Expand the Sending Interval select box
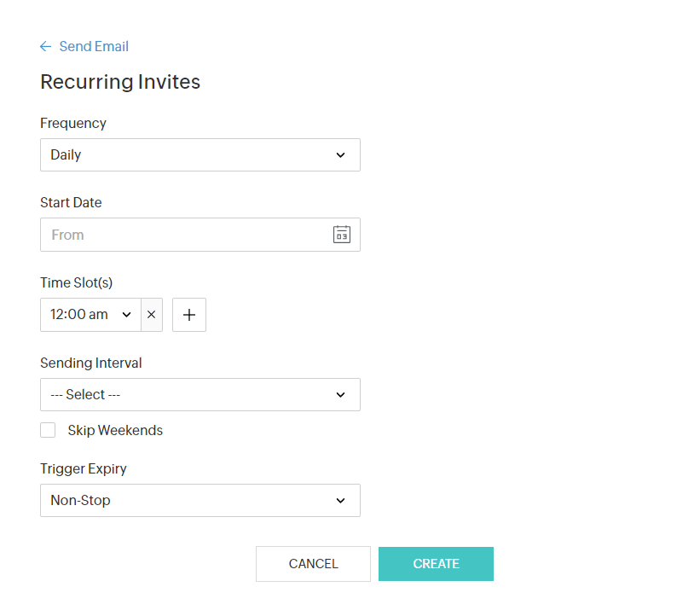The image size is (700, 616). [x=200, y=395]
